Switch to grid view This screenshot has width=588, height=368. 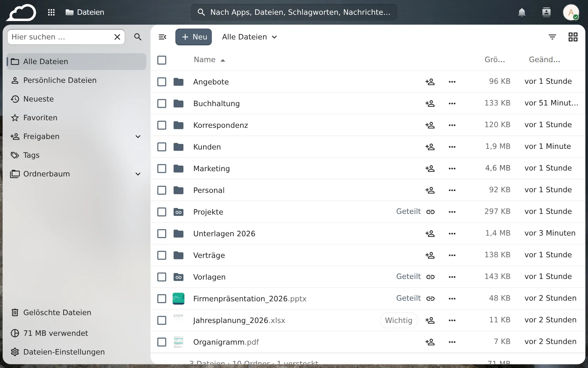point(573,37)
